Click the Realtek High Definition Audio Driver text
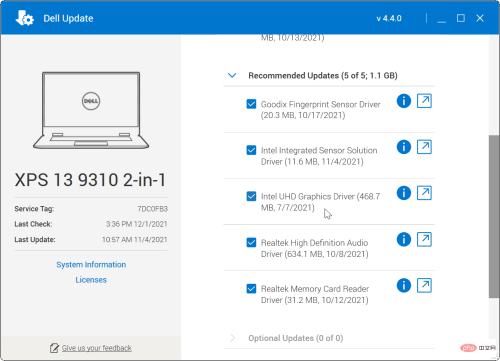Viewport: 500px width, 361px height. coord(315,248)
